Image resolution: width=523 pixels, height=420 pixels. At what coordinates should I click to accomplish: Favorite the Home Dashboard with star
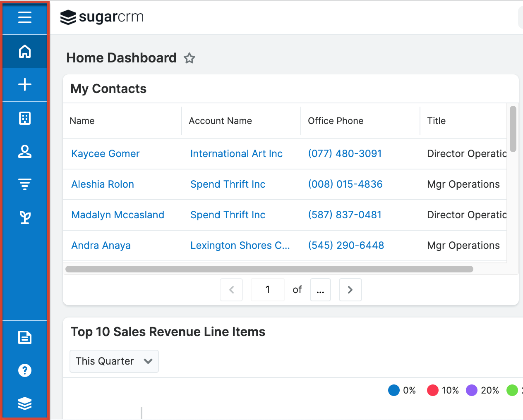[190, 58]
